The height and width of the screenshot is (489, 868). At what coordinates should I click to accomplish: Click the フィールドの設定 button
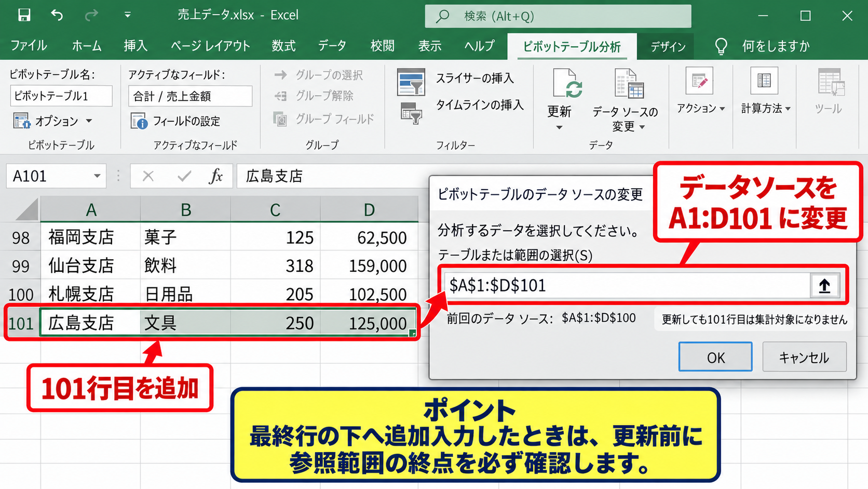pos(176,121)
